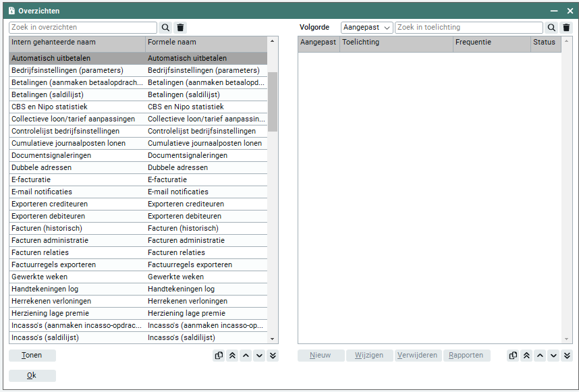Confirm with the Ok button
Viewport: 579px width, 392px height.
pyautogui.click(x=32, y=376)
